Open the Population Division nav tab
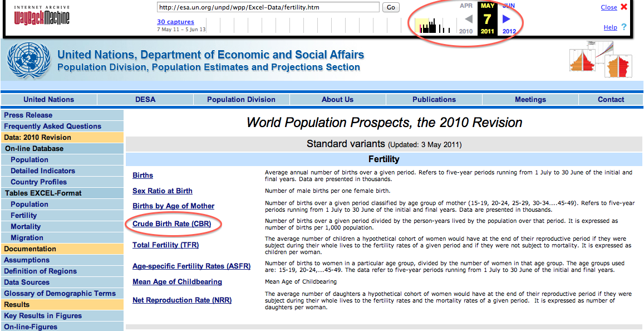 [x=242, y=100]
